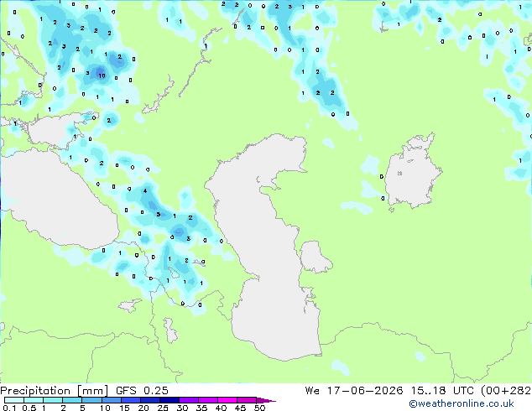
Task: Select the "GFS 0.25" model label
Action: [142, 391]
